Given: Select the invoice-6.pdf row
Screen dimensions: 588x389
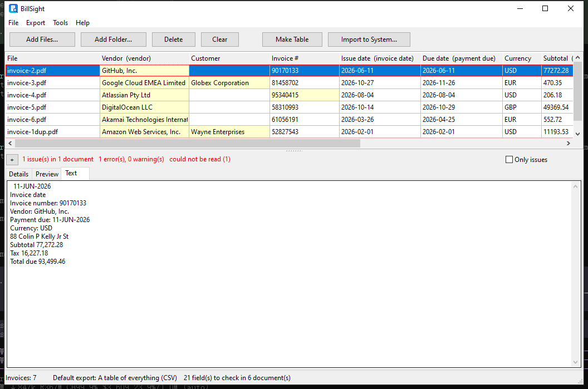Looking at the screenshot, I should [289, 120].
